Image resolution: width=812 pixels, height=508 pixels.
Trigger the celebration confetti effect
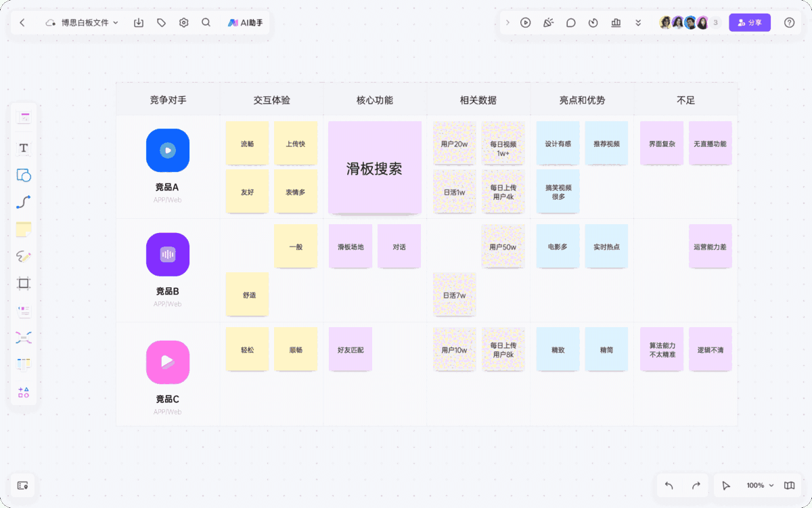click(x=548, y=22)
